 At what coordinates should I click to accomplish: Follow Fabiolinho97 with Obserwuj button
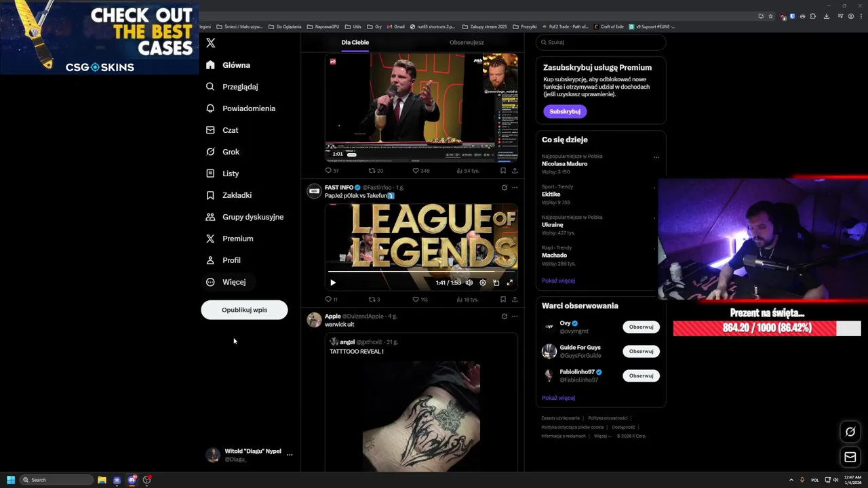(x=641, y=375)
